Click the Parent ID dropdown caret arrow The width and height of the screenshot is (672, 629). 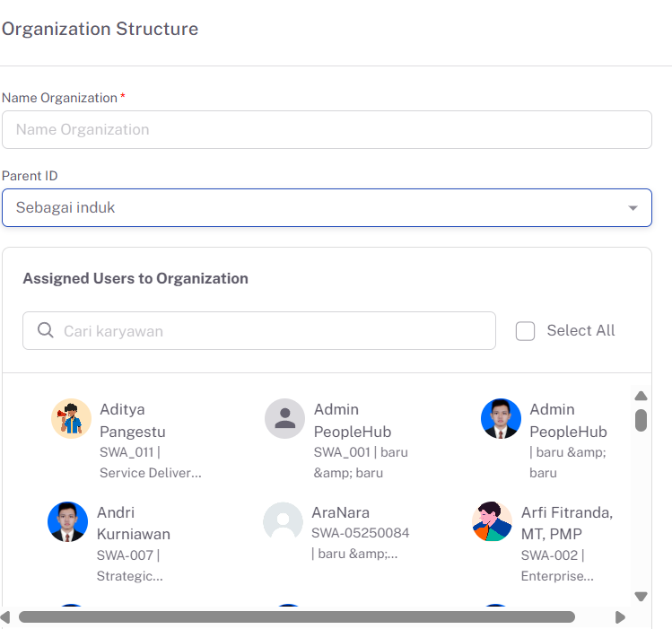coord(633,208)
